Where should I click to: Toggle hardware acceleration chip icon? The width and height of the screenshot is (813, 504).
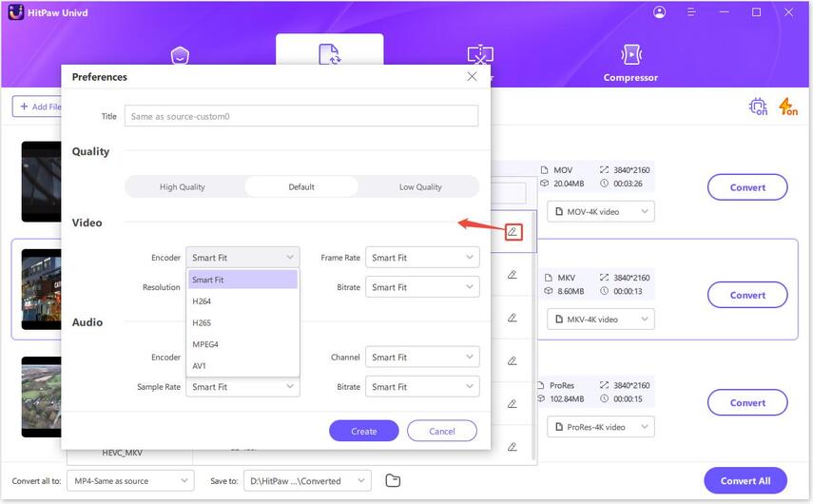click(x=758, y=107)
